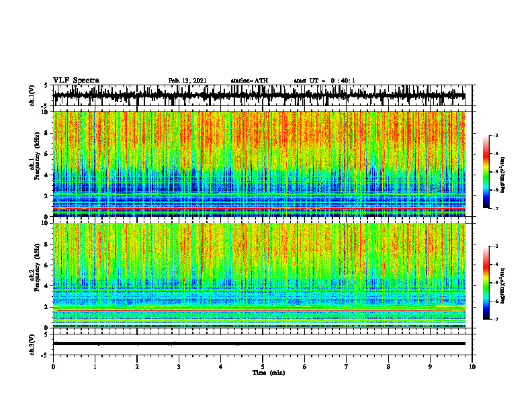
Task: Click the ch.2 'Frequency (kHz)' axis label
Action: (x=37, y=267)
